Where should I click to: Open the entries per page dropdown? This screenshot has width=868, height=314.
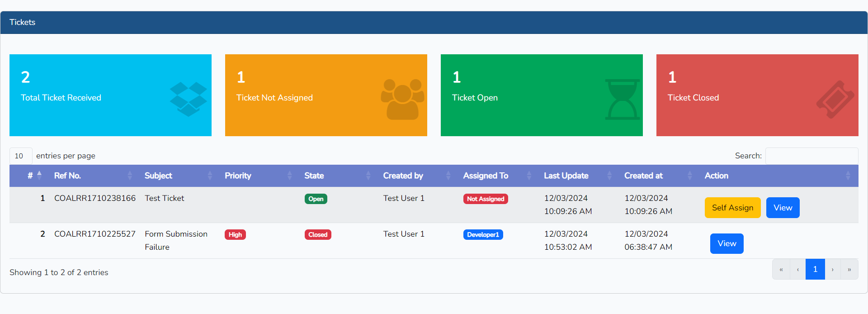(21, 156)
